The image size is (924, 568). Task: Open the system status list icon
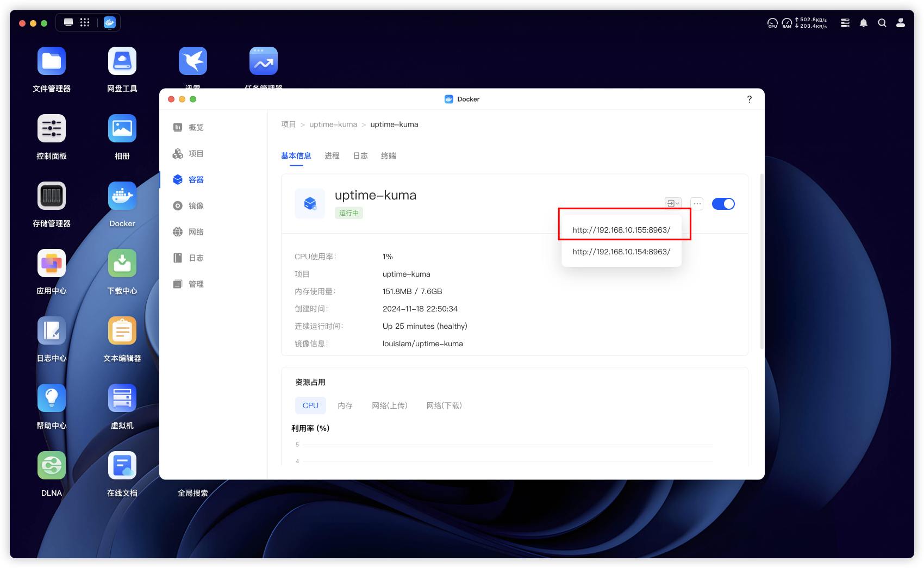[x=845, y=23]
